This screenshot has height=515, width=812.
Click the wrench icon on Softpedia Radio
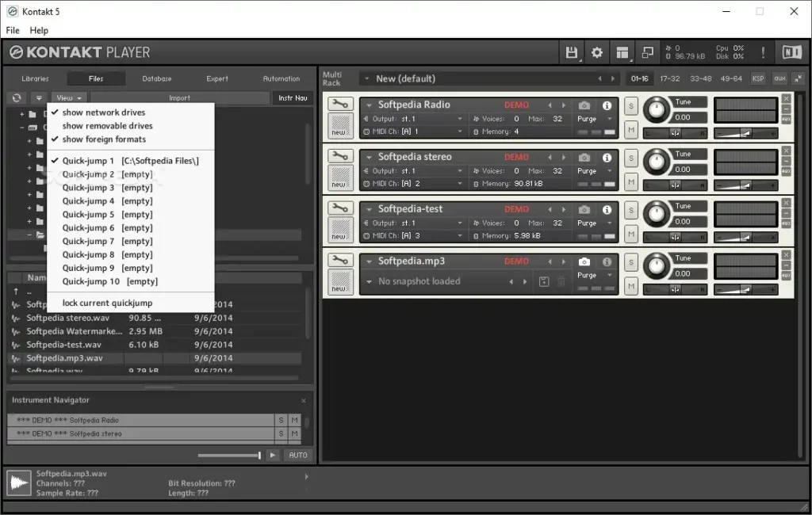pos(341,105)
